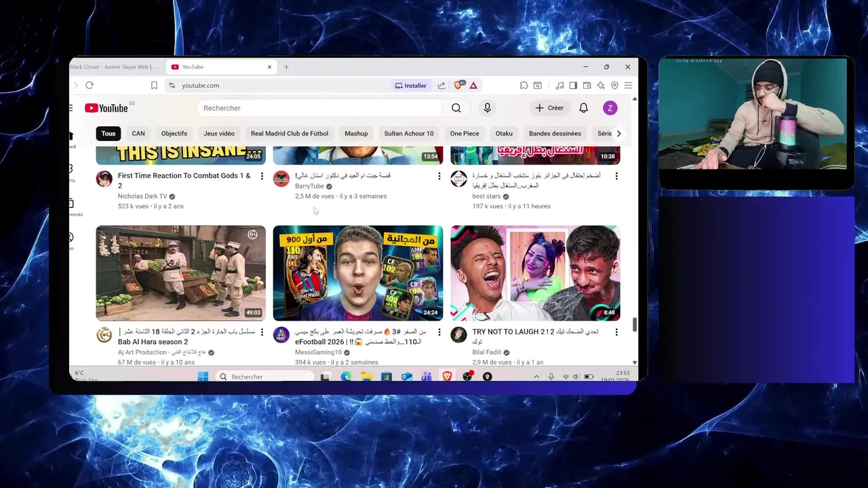Toggle the browser sidebar panel
Viewport: 868px width, 488px height.
click(x=573, y=85)
